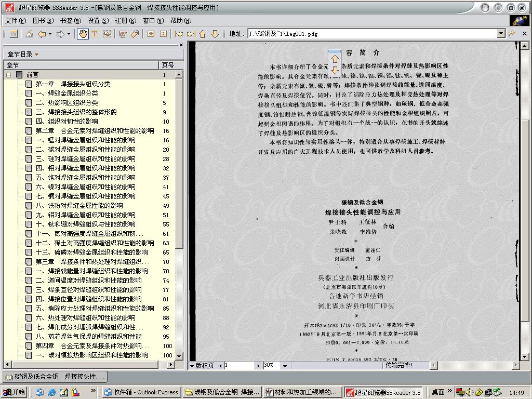Toggle the chapter panel layout icon
This screenshot has height=399, width=532.
pos(14,34)
